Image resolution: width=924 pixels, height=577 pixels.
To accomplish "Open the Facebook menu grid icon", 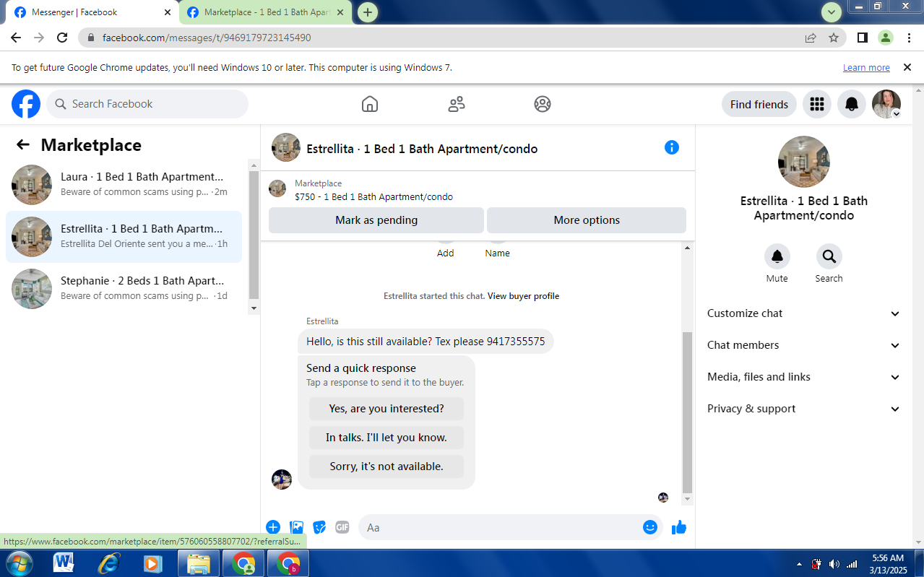I will tap(817, 104).
